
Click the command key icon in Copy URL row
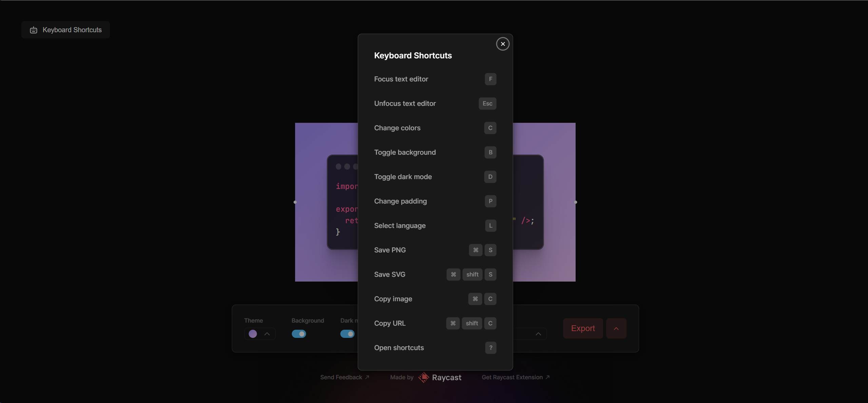[453, 323]
